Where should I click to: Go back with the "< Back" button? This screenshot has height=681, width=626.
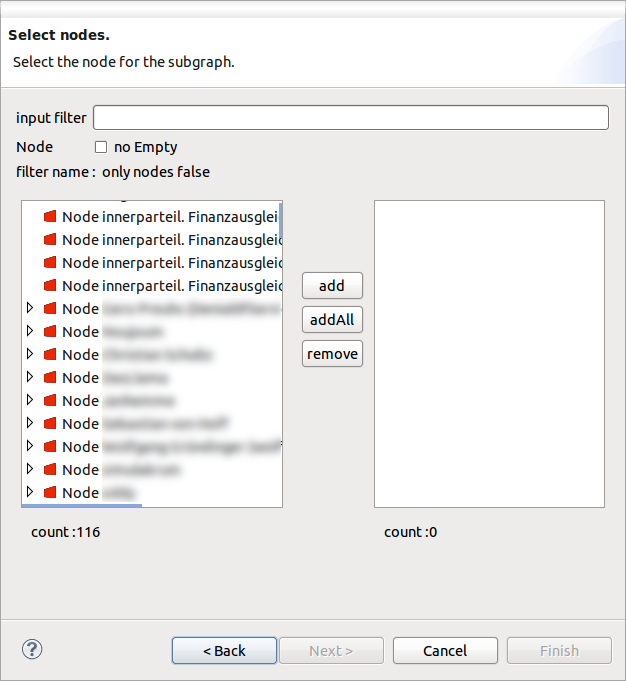(x=224, y=650)
